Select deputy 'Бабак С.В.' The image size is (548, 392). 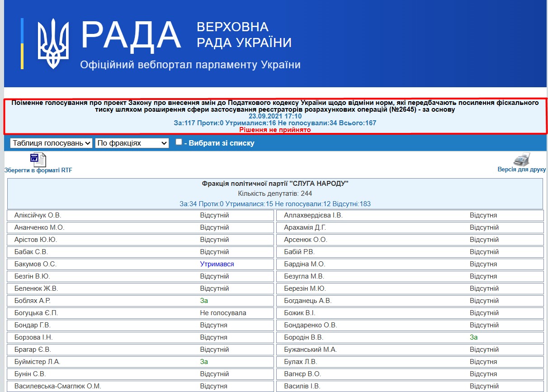pyautogui.click(x=31, y=252)
